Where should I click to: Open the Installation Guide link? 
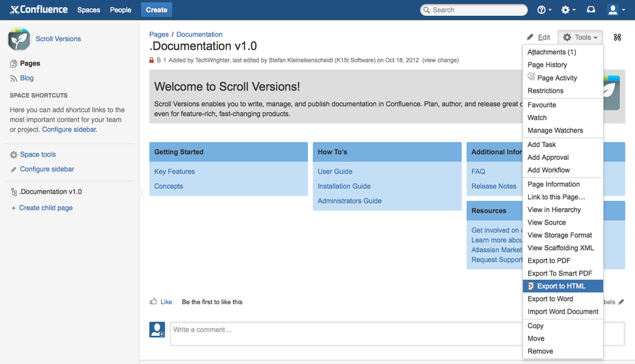point(344,186)
